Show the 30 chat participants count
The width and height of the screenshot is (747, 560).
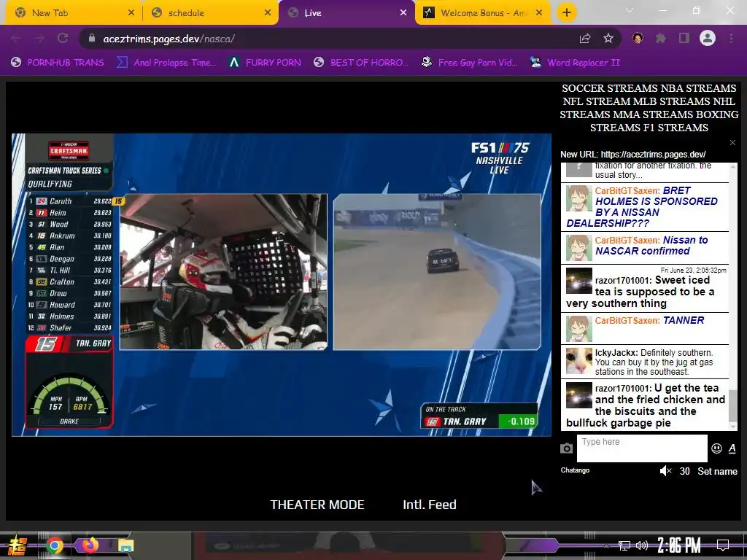(x=684, y=471)
